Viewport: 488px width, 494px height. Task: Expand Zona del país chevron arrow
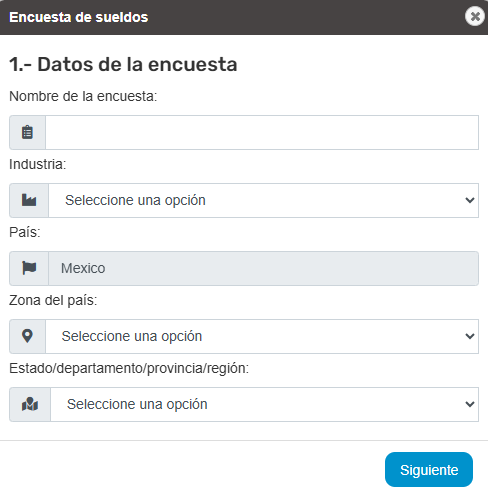coord(470,336)
